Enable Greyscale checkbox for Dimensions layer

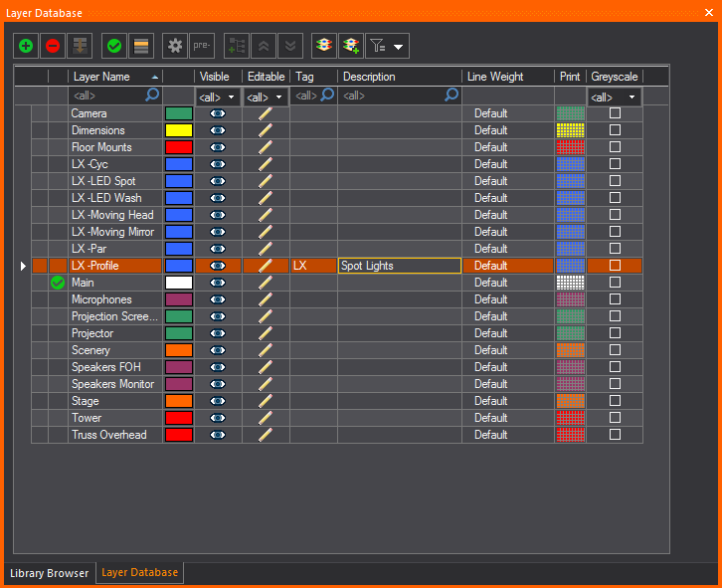coord(615,130)
